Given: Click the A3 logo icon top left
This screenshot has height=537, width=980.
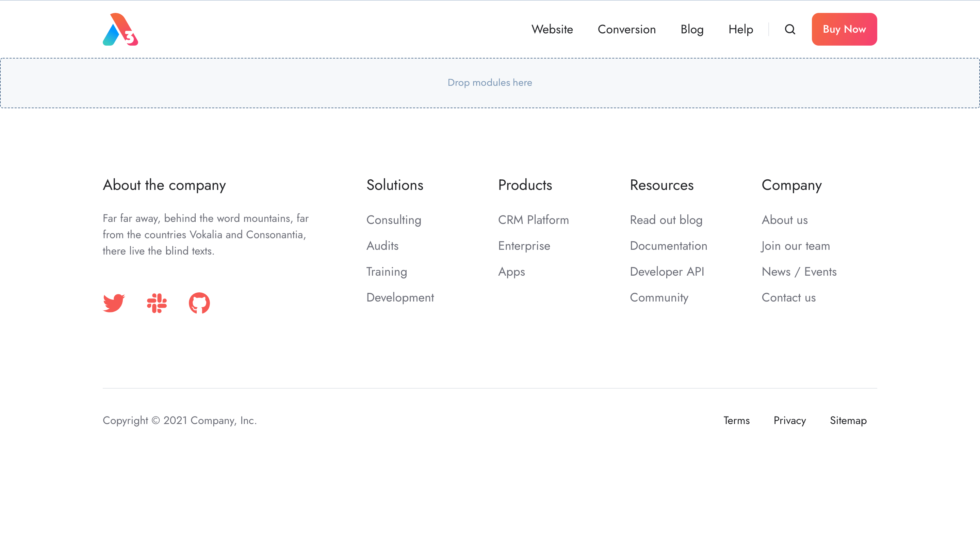Looking at the screenshot, I should (x=120, y=29).
